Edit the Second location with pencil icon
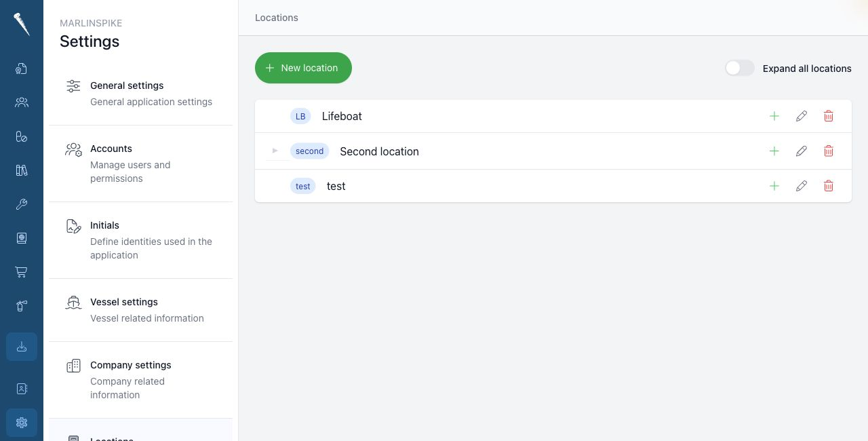868x441 pixels. pos(801,151)
